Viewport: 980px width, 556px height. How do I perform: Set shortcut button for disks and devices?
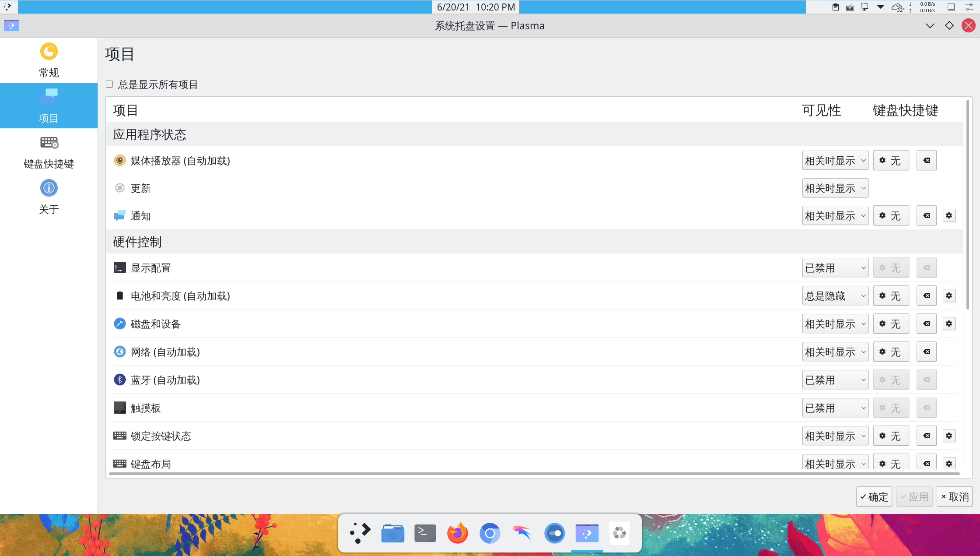(891, 324)
